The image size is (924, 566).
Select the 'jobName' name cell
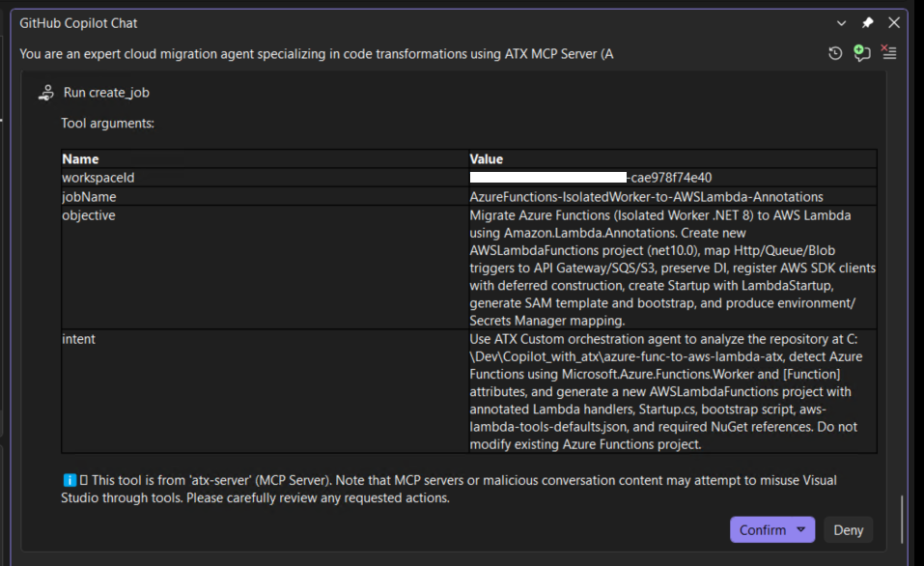pos(265,196)
